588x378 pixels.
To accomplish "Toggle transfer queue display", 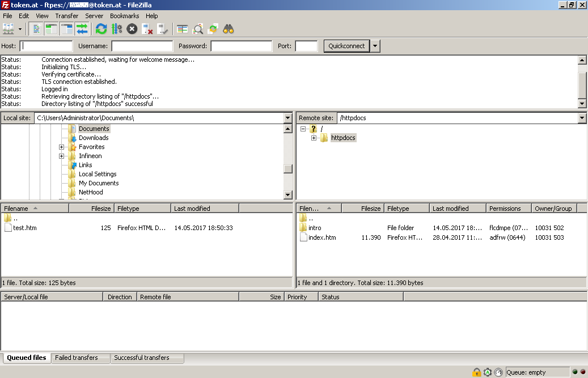I will point(82,28).
